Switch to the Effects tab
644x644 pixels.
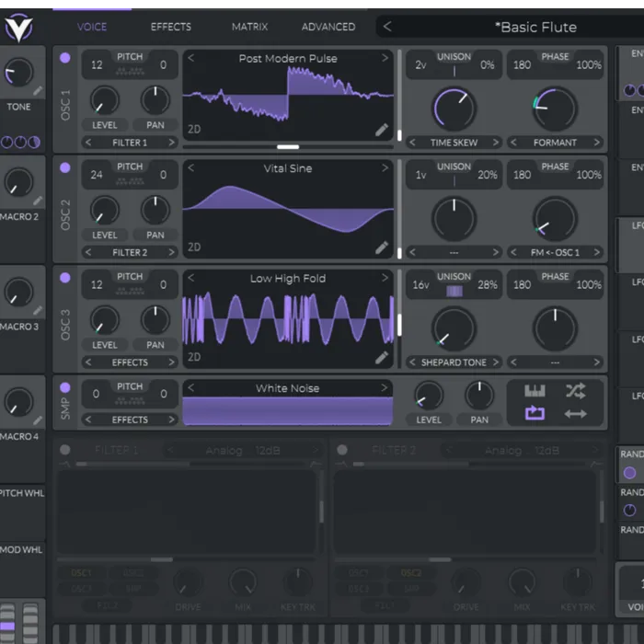(171, 27)
